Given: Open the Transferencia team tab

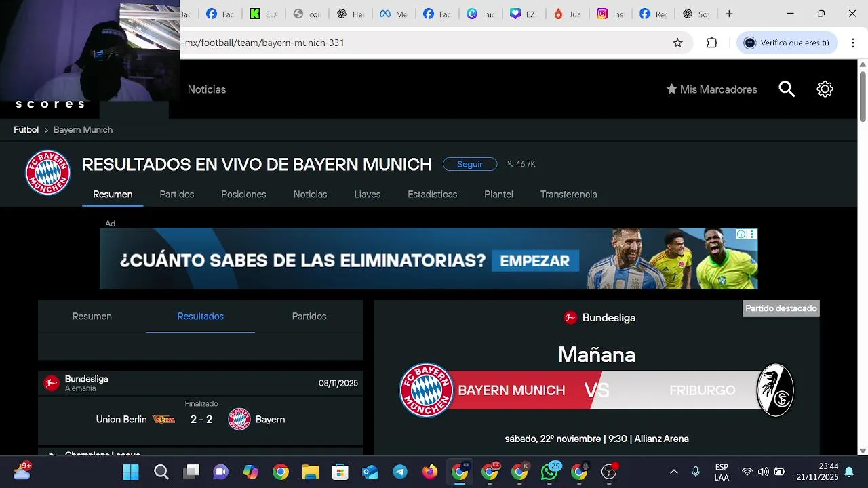Looking at the screenshot, I should (568, 195).
